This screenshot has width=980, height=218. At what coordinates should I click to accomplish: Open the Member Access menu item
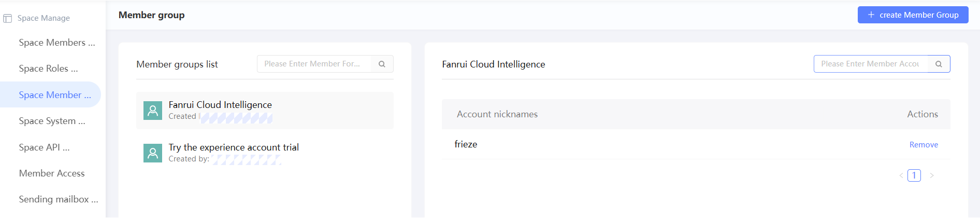tap(52, 173)
